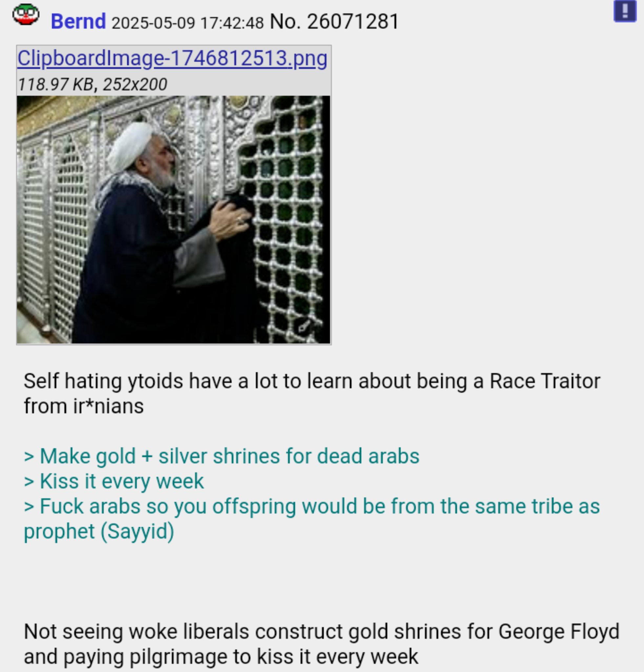Click the "Race Traitor" phrase in first paragraph
The height and width of the screenshot is (672, 644).
(x=545, y=381)
